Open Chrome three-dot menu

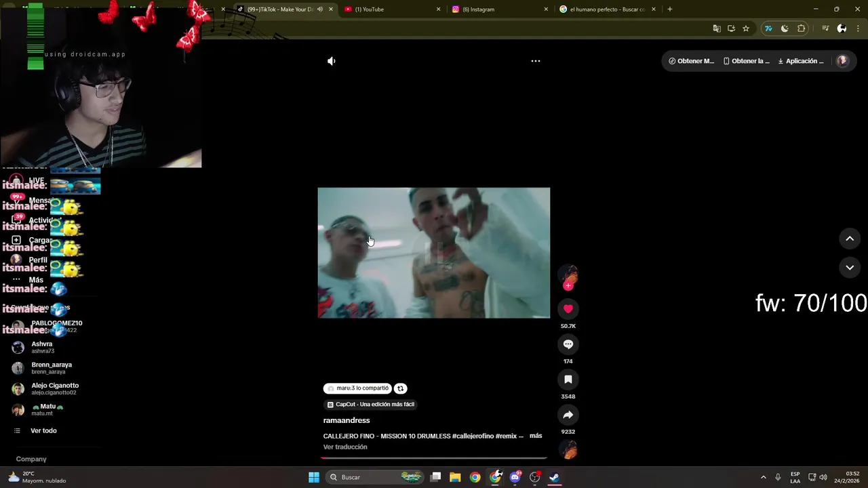pos(859,28)
